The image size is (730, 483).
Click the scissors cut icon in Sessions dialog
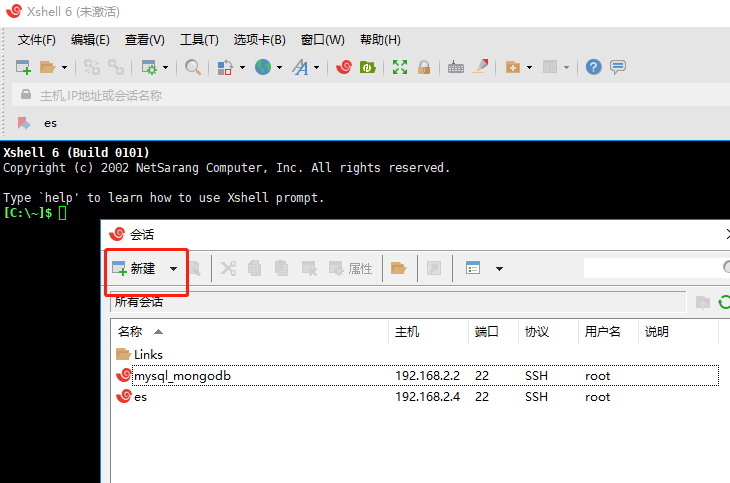point(228,268)
